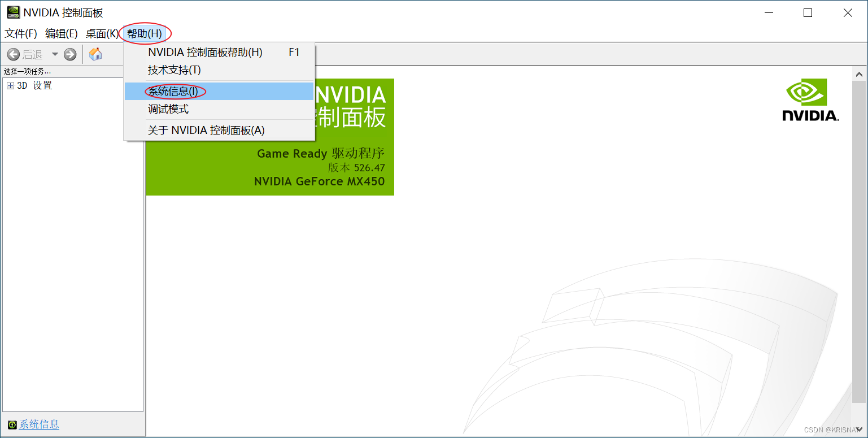Screen dimensions: 868x438
Task: Maximize the NVIDIA Control Panel window
Action: (x=808, y=13)
